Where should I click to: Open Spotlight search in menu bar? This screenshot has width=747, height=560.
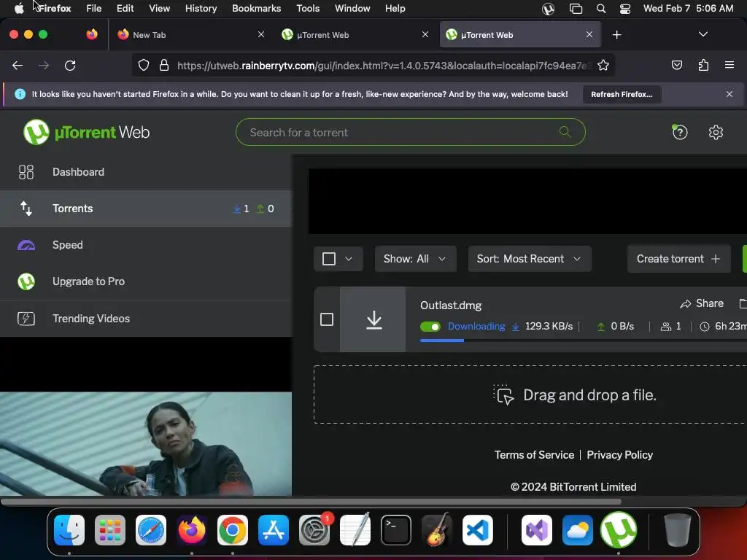(601, 9)
